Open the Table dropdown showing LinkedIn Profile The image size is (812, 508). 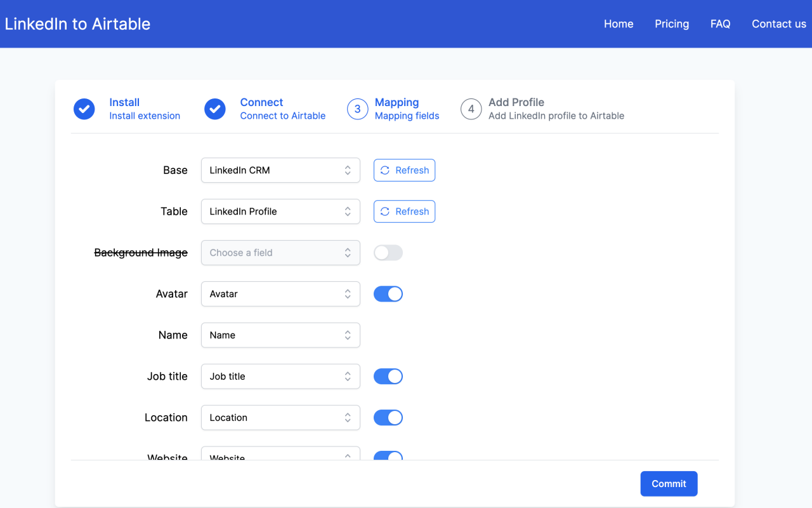(280, 211)
